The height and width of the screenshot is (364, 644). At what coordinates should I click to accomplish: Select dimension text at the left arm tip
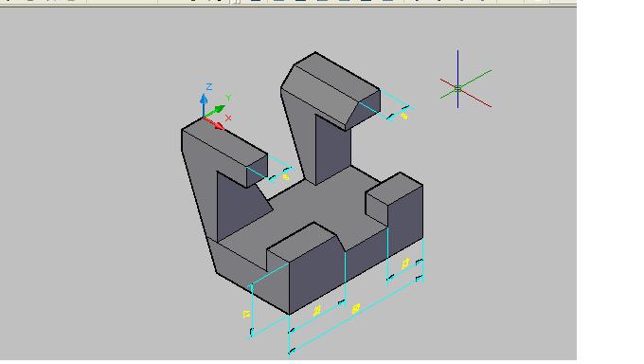click(286, 177)
